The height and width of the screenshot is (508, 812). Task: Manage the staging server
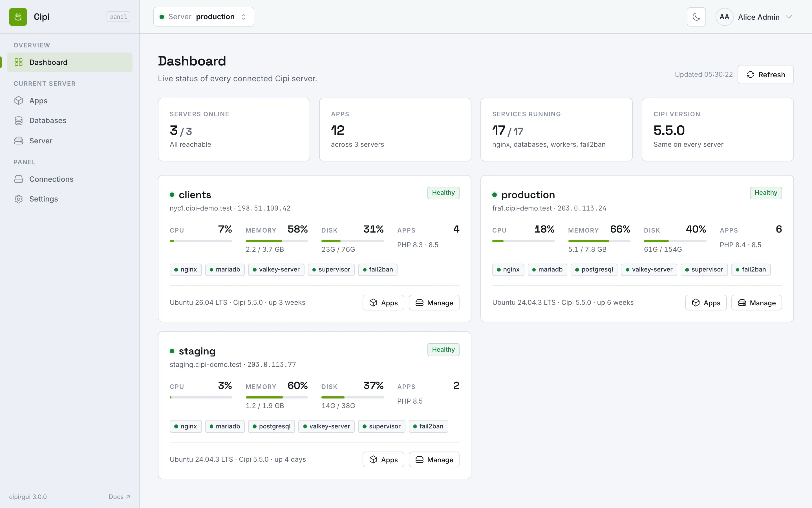434,460
